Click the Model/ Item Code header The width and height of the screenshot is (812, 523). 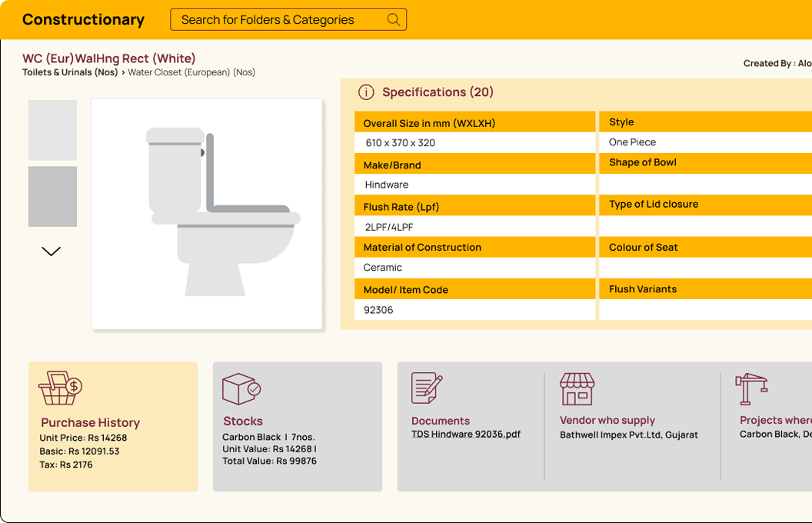[475, 289]
